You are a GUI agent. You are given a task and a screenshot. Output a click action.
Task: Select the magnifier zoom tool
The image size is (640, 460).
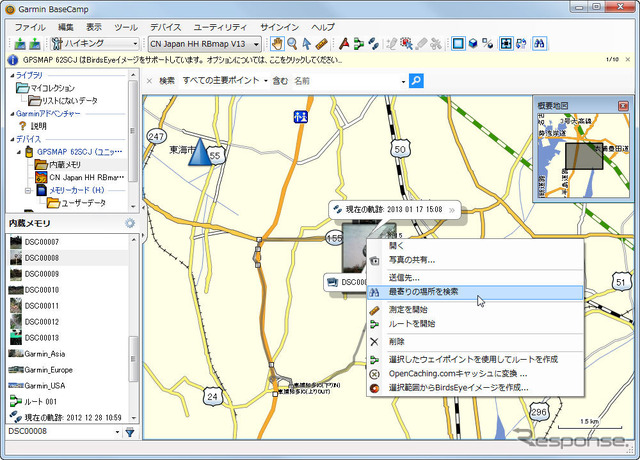292,43
